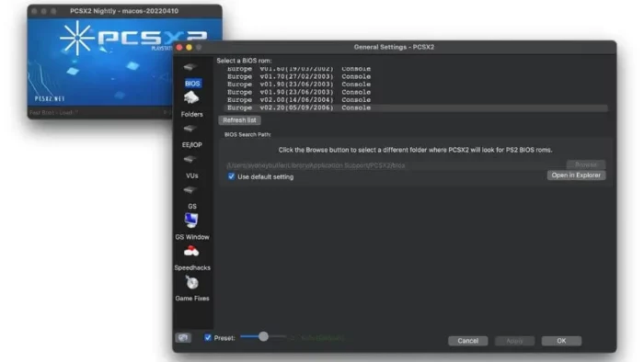Viewport: 644px width, 362px height.
Task: Toggle the Preset checkbox
Action: tap(208, 337)
